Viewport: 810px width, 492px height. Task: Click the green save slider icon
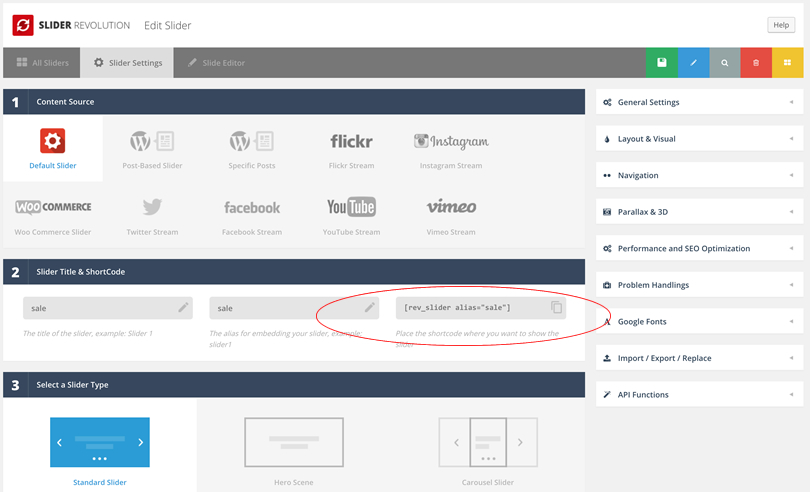661,63
